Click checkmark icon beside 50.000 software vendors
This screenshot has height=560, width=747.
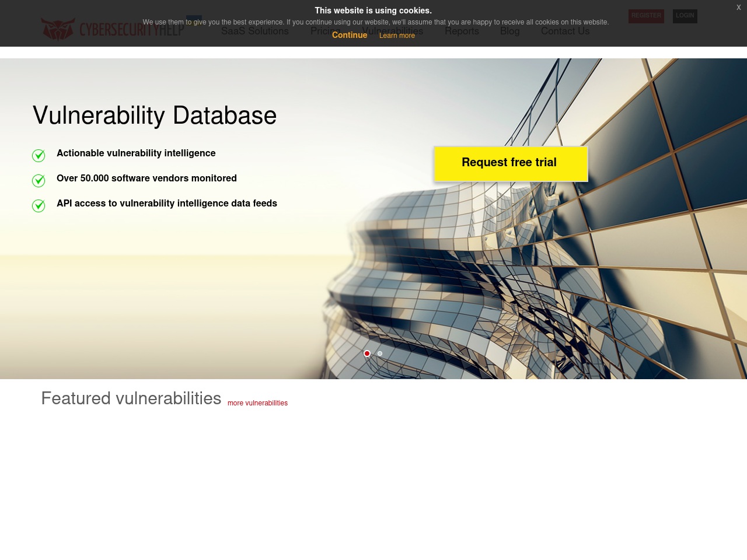coord(39,180)
